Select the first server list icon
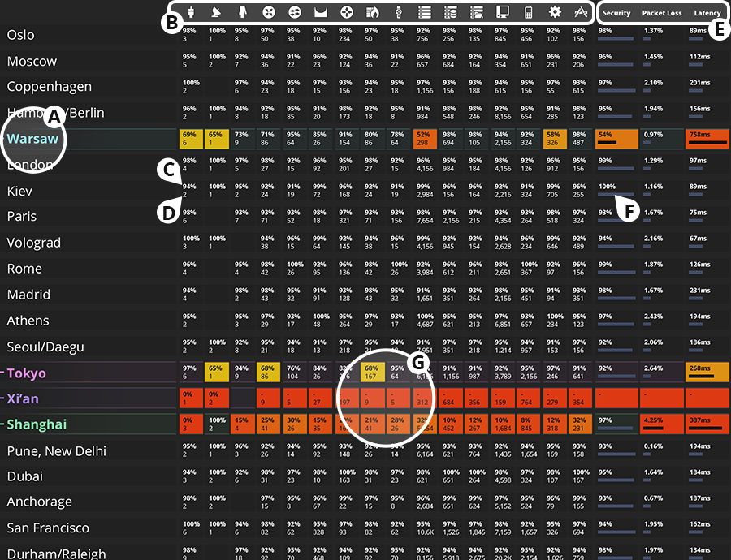This screenshot has height=560, width=731. pyautogui.click(x=424, y=12)
